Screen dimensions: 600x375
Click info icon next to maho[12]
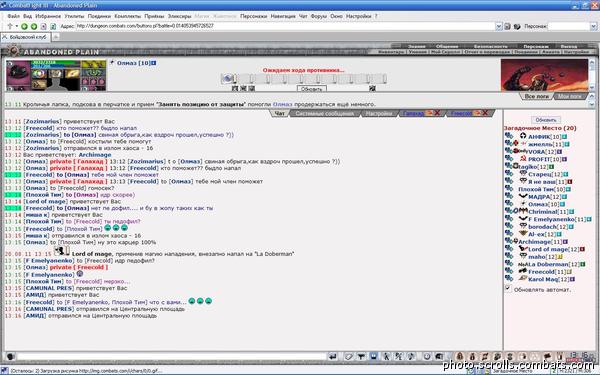tap(559, 257)
